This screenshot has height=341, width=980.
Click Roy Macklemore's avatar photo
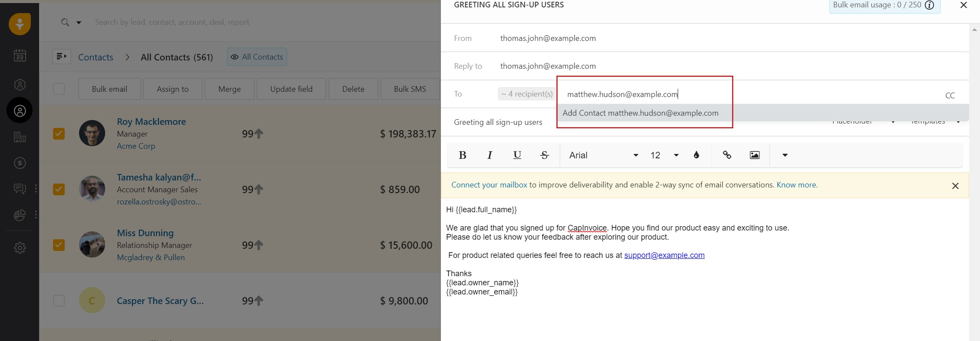(92, 133)
